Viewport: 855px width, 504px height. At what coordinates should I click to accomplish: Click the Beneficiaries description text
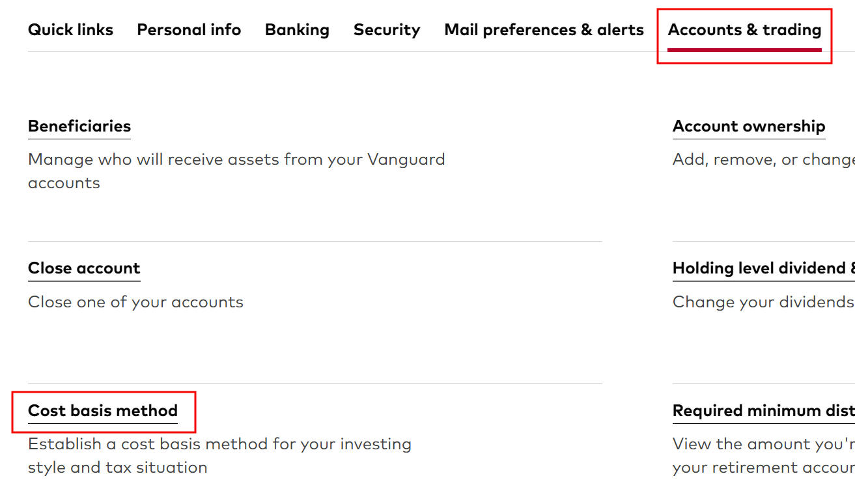[236, 171]
